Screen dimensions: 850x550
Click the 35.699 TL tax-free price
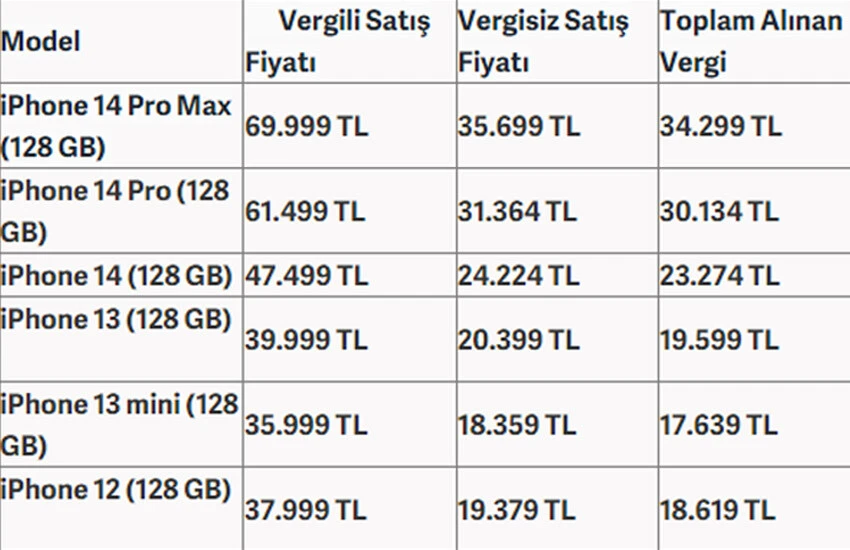(x=518, y=127)
